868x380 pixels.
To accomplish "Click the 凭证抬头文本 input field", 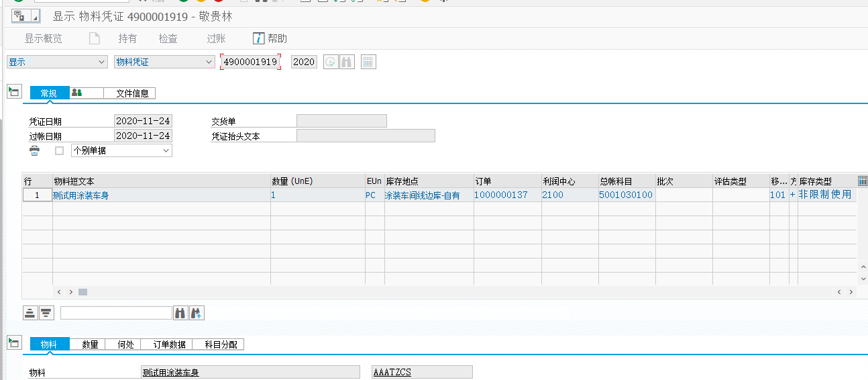I will pos(366,136).
